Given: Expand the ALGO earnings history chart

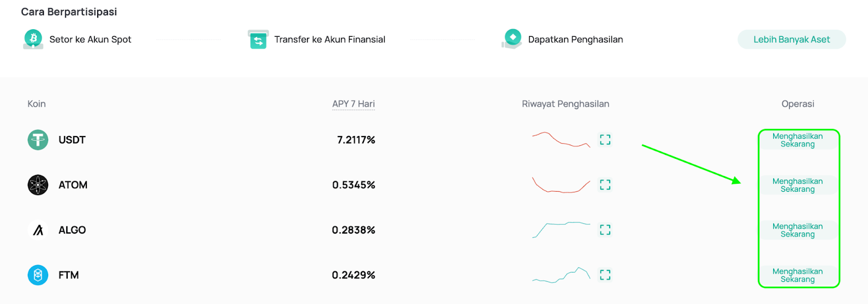Looking at the screenshot, I should point(605,230).
